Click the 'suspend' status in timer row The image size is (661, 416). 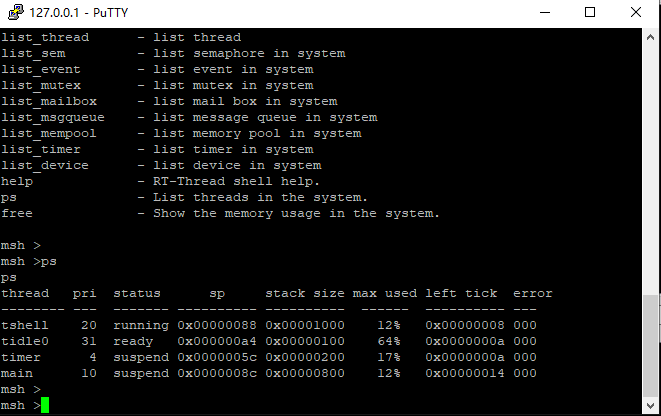coord(141,358)
